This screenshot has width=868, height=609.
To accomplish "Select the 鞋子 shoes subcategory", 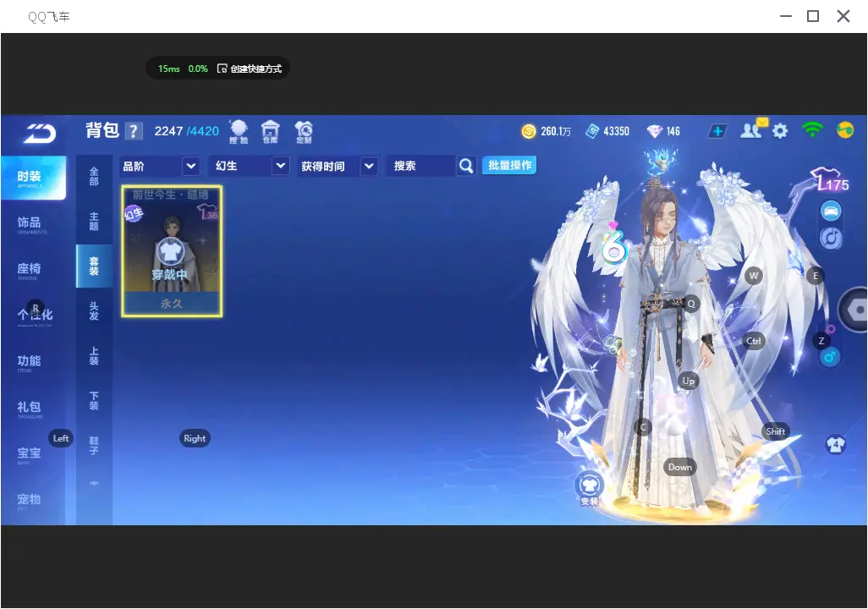I will pyautogui.click(x=94, y=446).
